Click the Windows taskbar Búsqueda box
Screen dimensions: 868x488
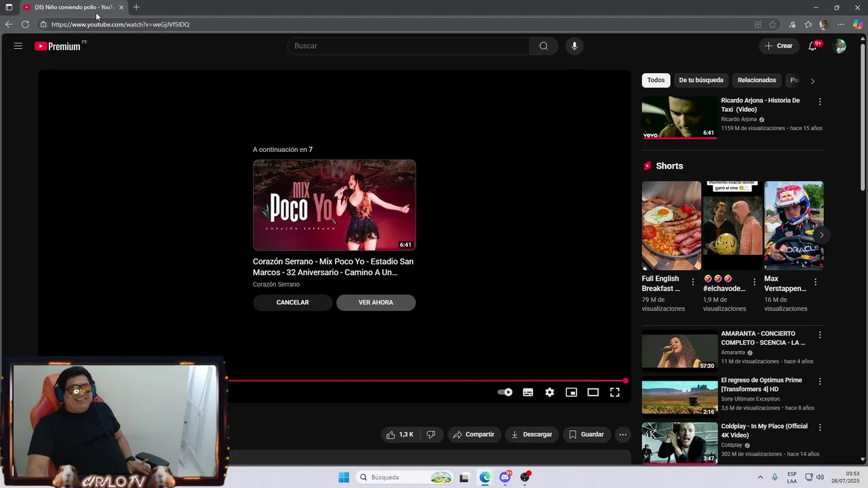405,477
